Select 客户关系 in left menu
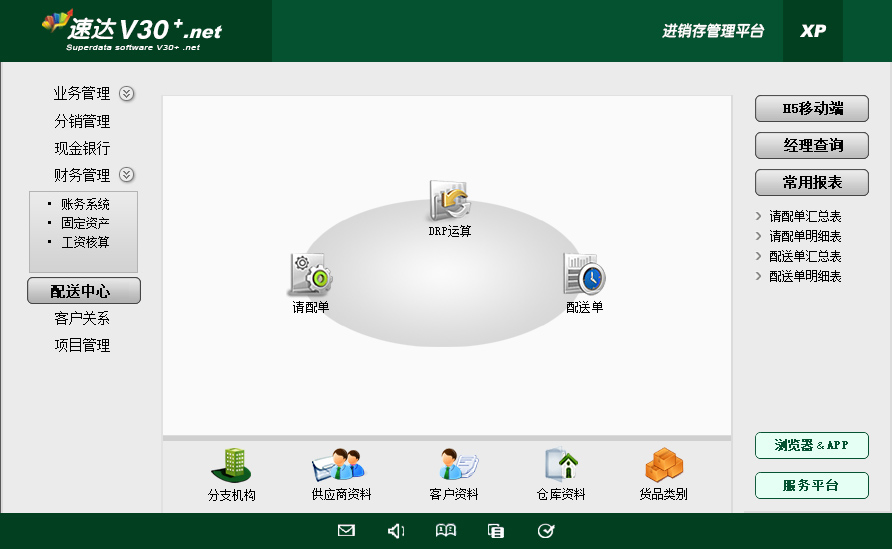 (x=82, y=319)
